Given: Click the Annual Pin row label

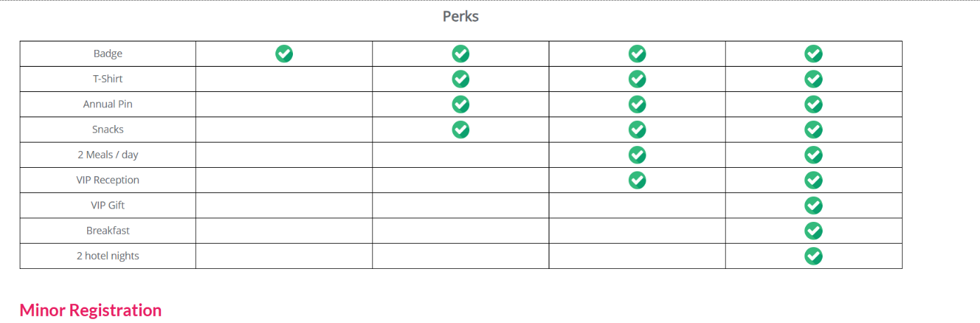Looking at the screenshot, I should (x=107, y=104).
